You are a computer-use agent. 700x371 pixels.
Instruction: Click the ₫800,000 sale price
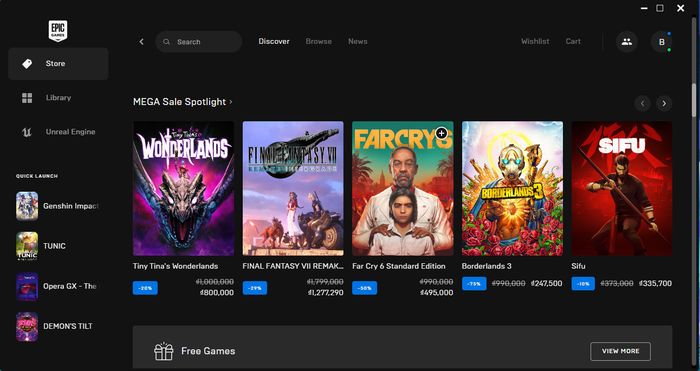[217, 293]
